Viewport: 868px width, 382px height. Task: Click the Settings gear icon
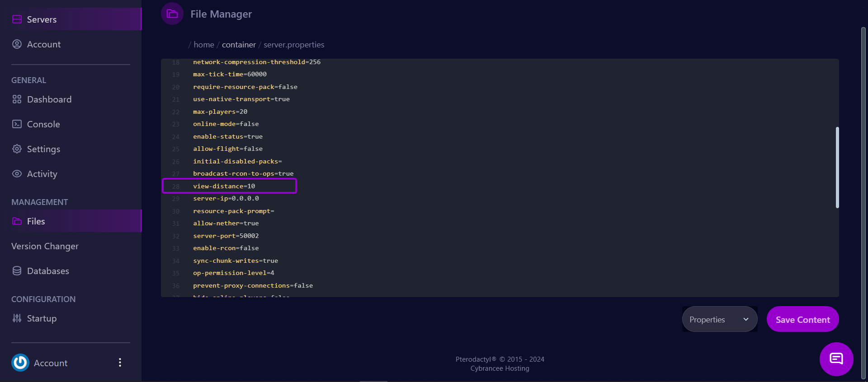(x=17, y=149)
